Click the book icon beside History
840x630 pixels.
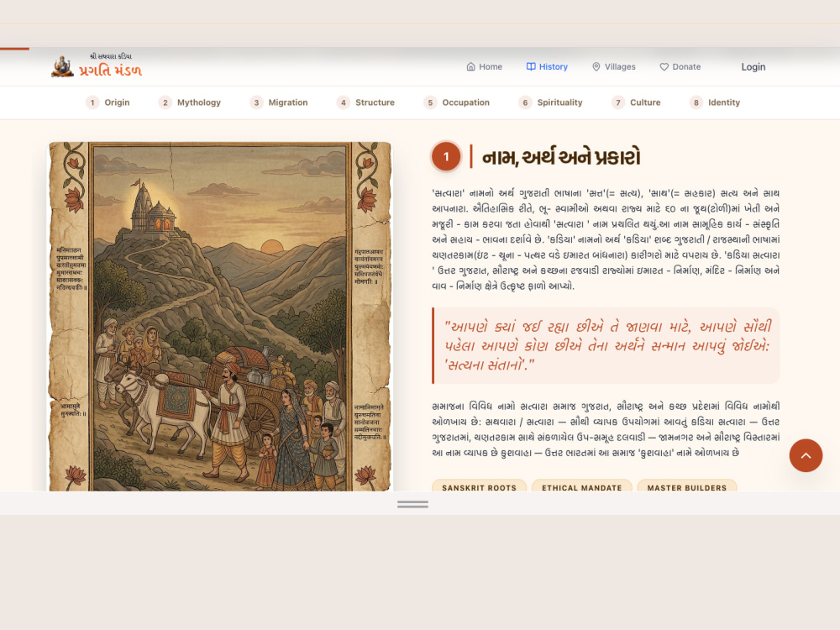click(531, 67)
